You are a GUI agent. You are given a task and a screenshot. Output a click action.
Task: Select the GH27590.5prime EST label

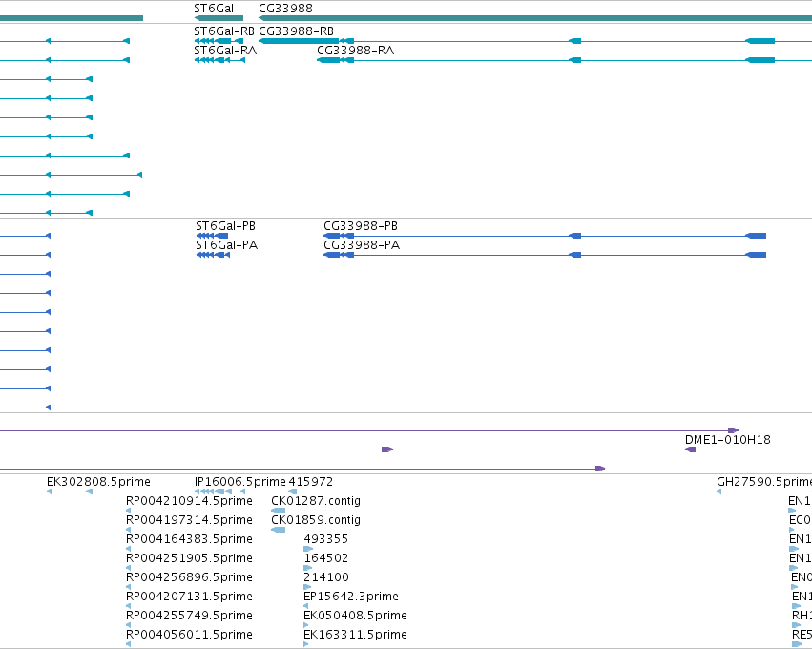click(x=764, y=482)
